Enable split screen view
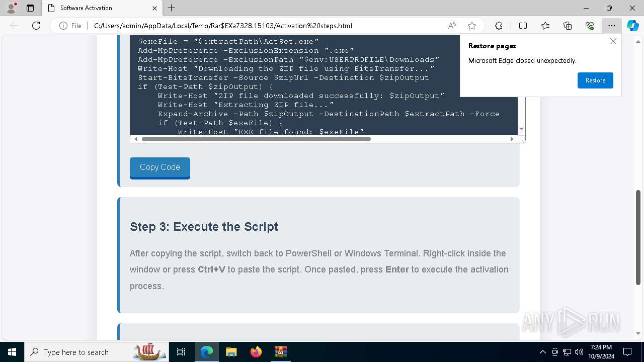This screenshot has width=644, height=362. pos(523,26)
